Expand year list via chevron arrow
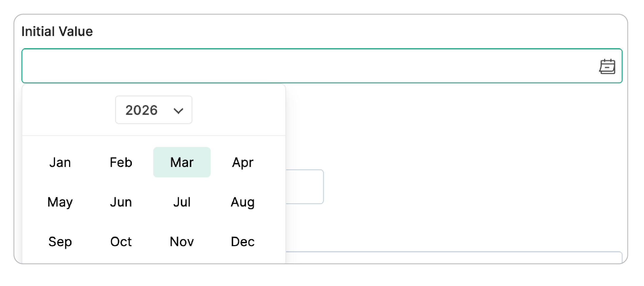Image resolution: width=644 pixels, height=286 pixels. (178, 111)
